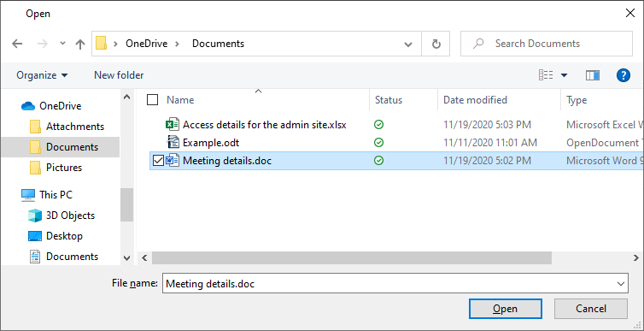Go up one folder level

point(80,44)
